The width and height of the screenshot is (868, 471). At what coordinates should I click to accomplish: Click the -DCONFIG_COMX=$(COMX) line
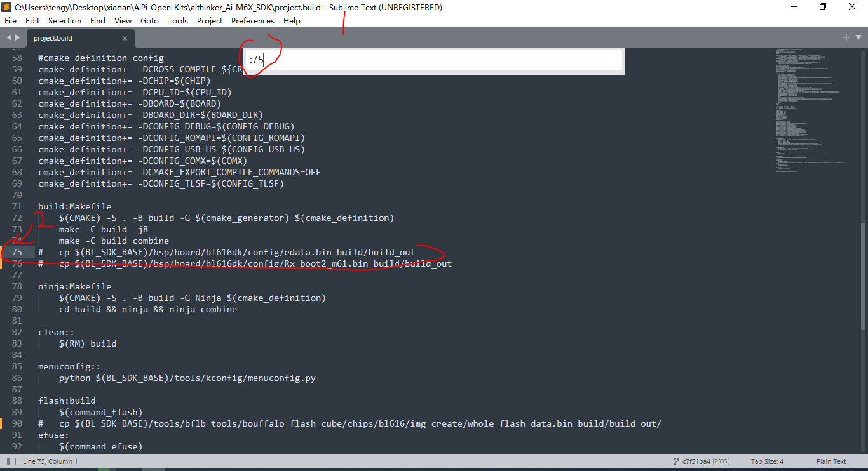pyautogui.click(x=143, y=161)
